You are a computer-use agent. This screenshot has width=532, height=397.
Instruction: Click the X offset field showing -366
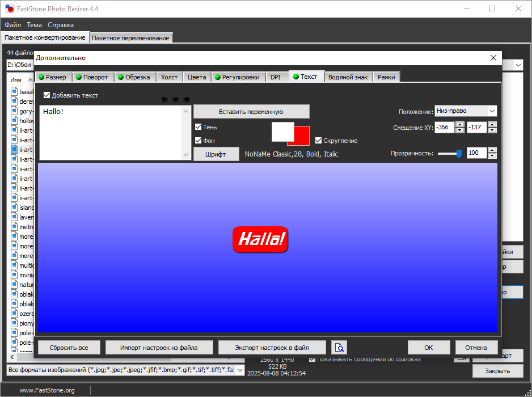[x=445, y=127]
